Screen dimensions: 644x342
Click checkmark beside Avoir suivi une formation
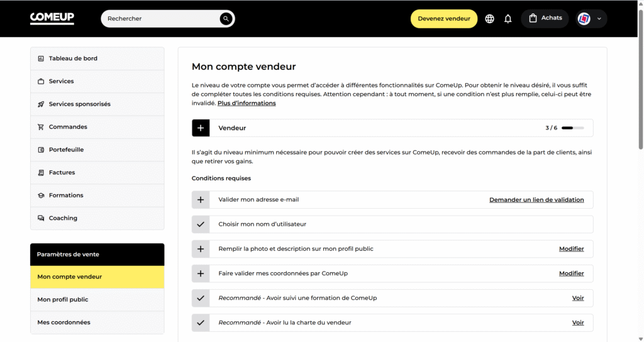[x=201, y=298]
